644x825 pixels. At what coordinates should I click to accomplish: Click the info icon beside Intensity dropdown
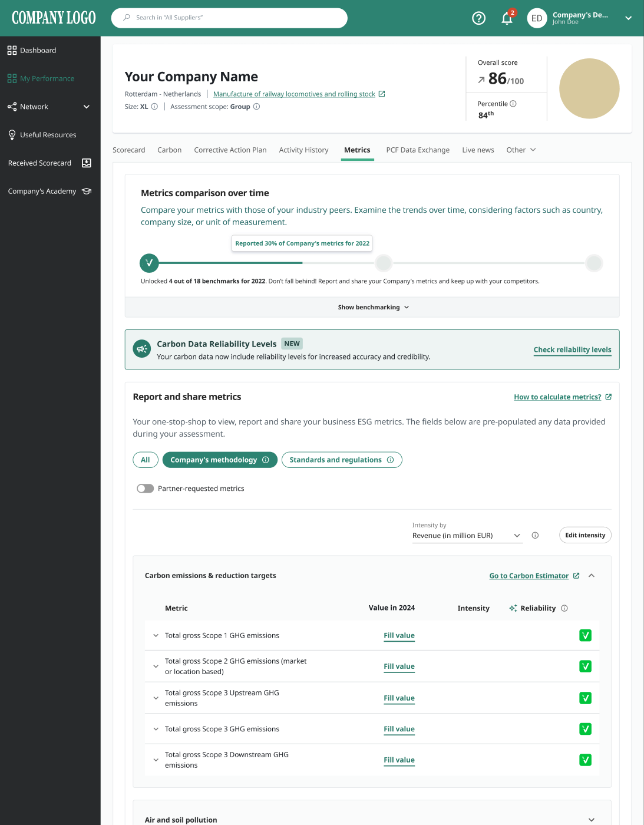[x=535, y=535]
